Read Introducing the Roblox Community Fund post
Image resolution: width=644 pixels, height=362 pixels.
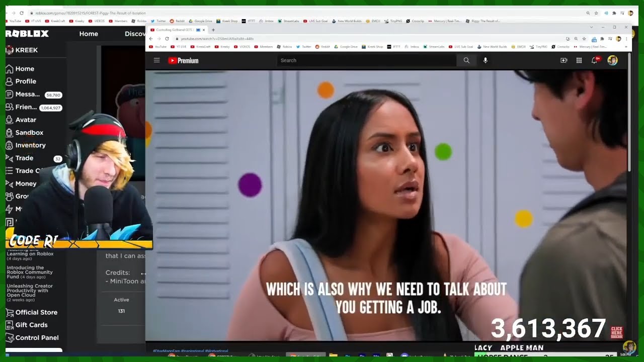[x=30, y=272]
